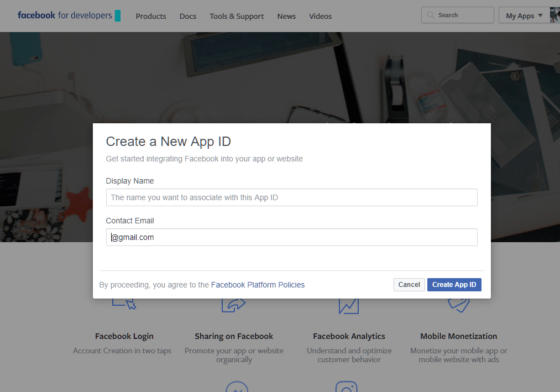Open the Sharing on Facebook heading
Image resolution: width=560 pixels, height=392 pixels.
tap(234, 336)
